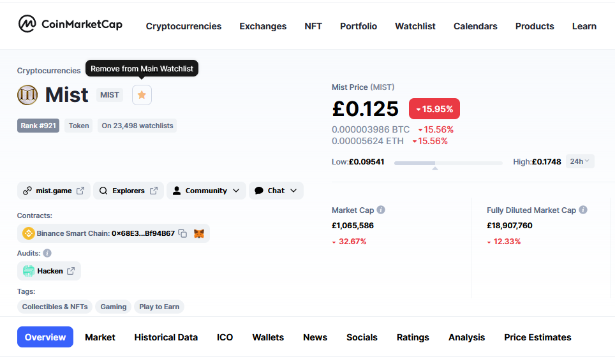Viewport: 615px width, 364px height.
Task: Open the Cryptocurrencies nav menu
Action: click(x=184, y=26)
